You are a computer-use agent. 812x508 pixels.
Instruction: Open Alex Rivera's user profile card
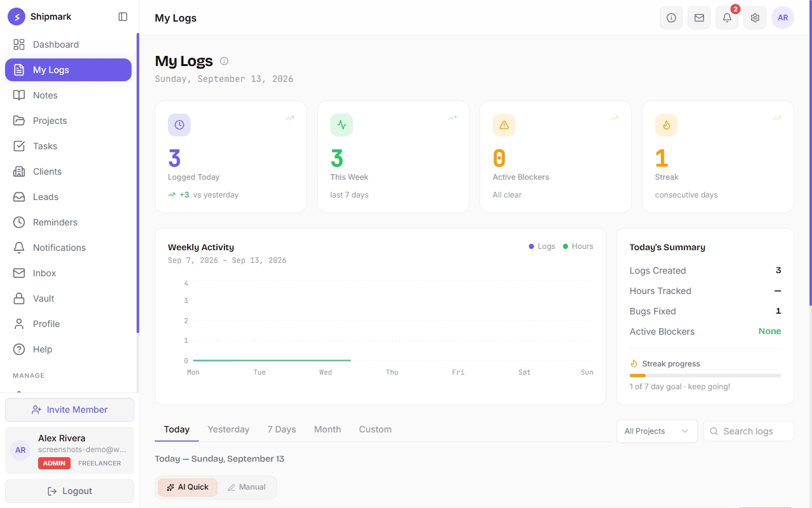[70, 450]
